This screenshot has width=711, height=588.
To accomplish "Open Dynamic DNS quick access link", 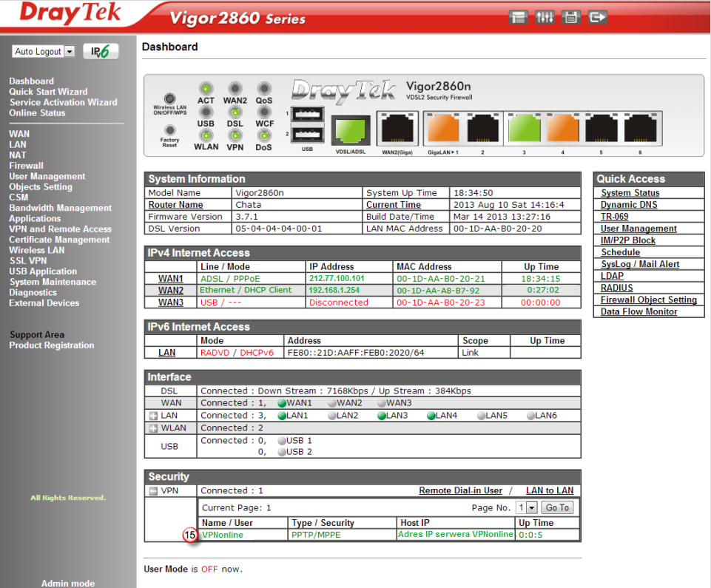I will [629, 205].
